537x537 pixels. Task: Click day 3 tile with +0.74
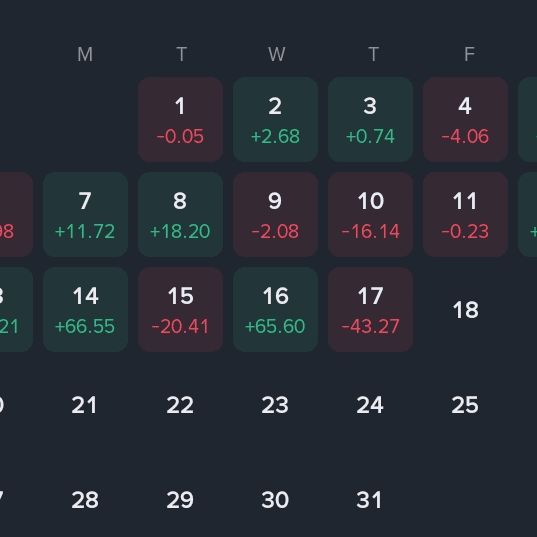coord(371,120)
